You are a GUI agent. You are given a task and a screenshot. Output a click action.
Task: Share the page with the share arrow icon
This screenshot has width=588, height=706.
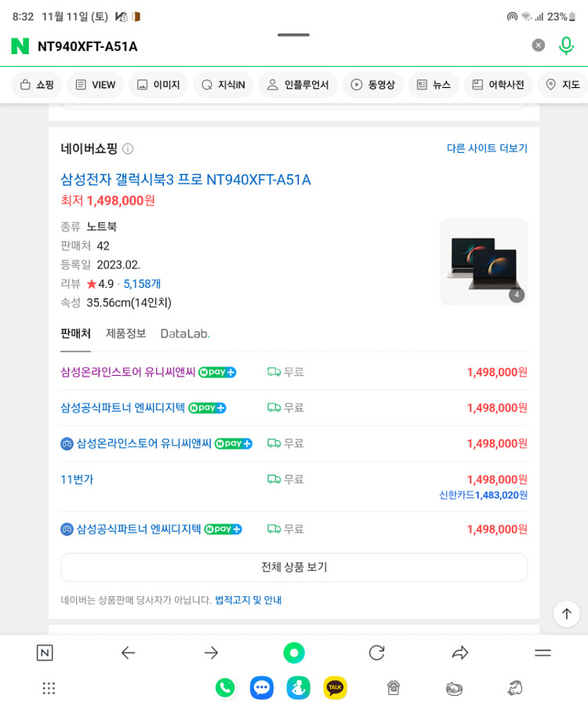coord(459,653)
